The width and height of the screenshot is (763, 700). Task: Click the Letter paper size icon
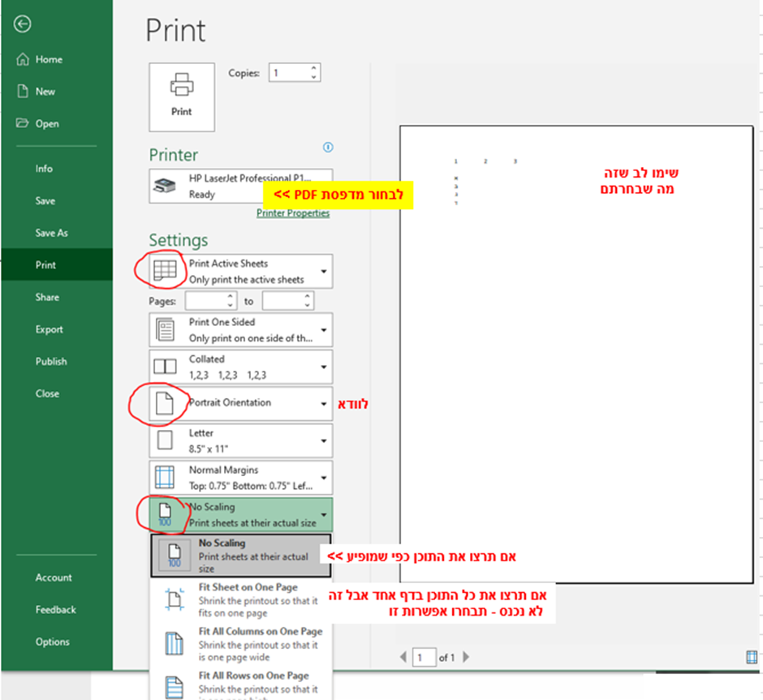click(165, 440)
